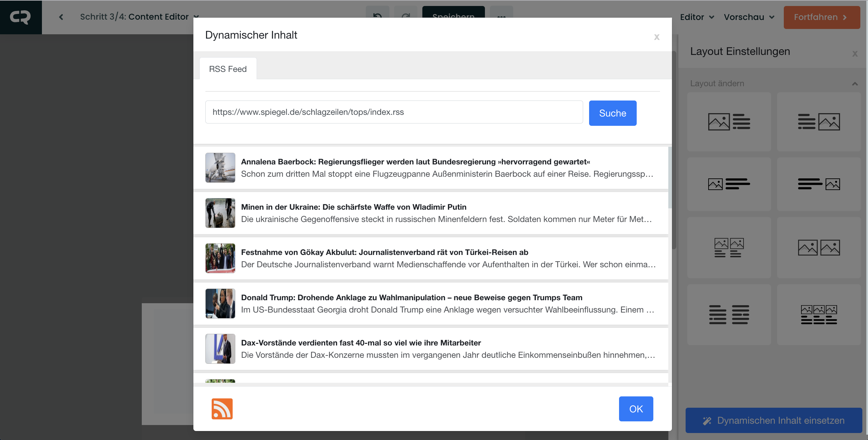Viewport: 868px width, 440px height.
Task: Choose the text left, large image right layout
Action: click(x=818, y=121)
